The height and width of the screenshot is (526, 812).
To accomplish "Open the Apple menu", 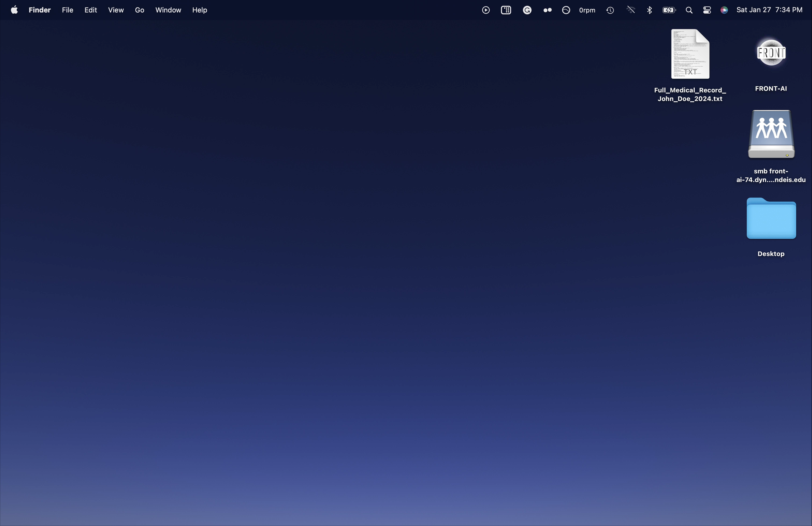I will (x=14, y=10).
